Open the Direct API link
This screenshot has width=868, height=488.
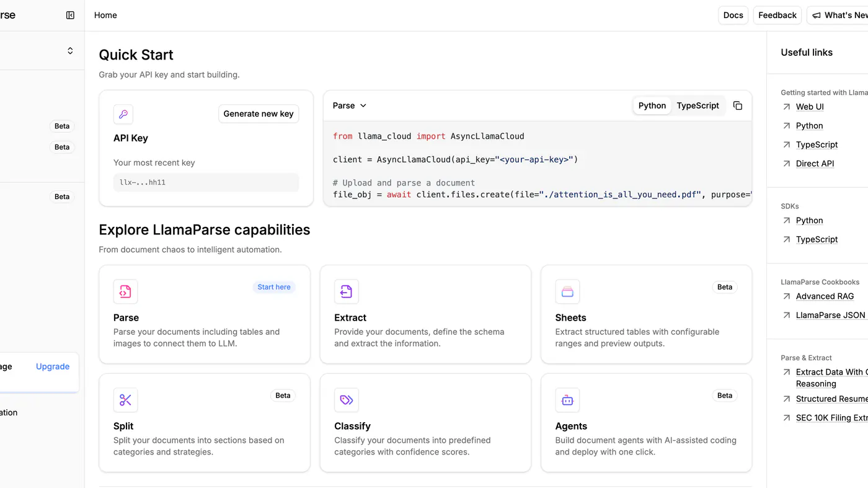click(x=815, y=164)
